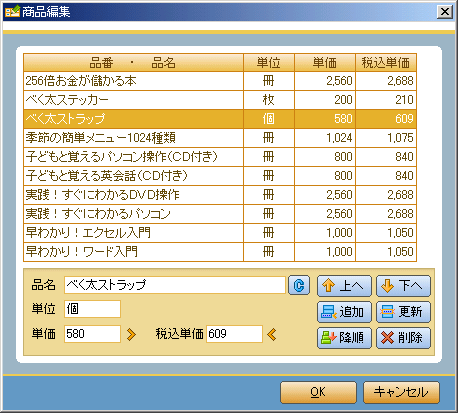Click the left arrow to calculate 単価
Viewport: 458px width, 413px height.
point(272,334)
